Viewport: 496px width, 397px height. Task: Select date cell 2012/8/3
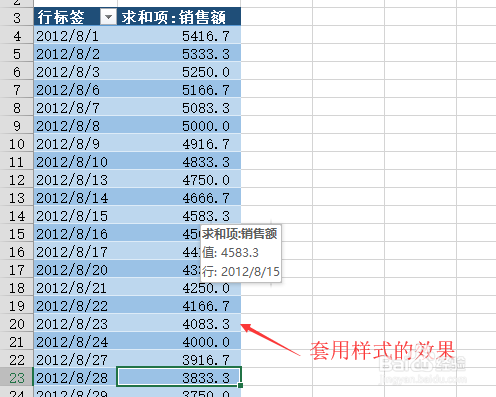[x=75, y=72]
